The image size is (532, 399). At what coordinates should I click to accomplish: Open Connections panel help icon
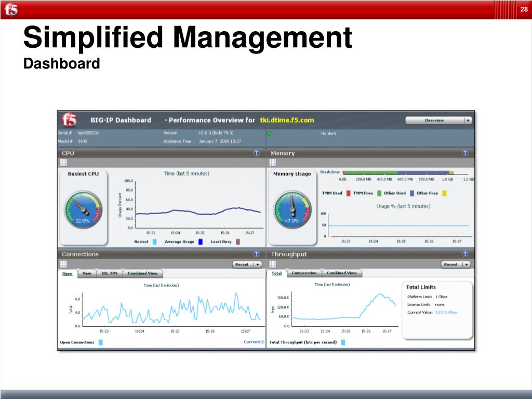pos(257,254)
